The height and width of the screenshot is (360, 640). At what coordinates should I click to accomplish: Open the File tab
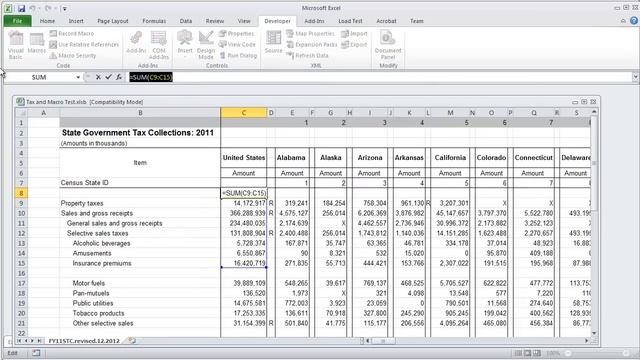18,21
